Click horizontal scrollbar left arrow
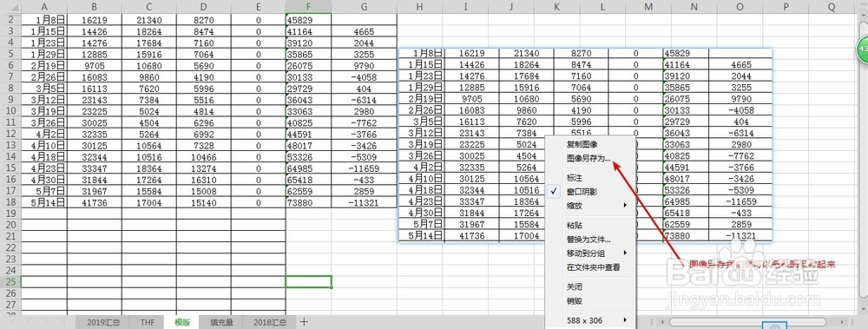This screenshot has height=329, width=868. 662,322
